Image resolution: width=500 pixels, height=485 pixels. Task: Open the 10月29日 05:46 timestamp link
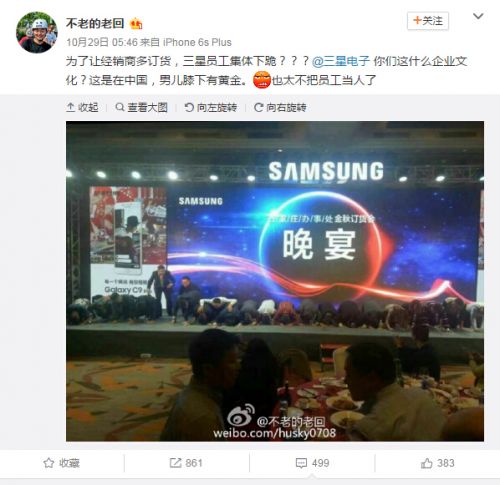tap(102, 42)
